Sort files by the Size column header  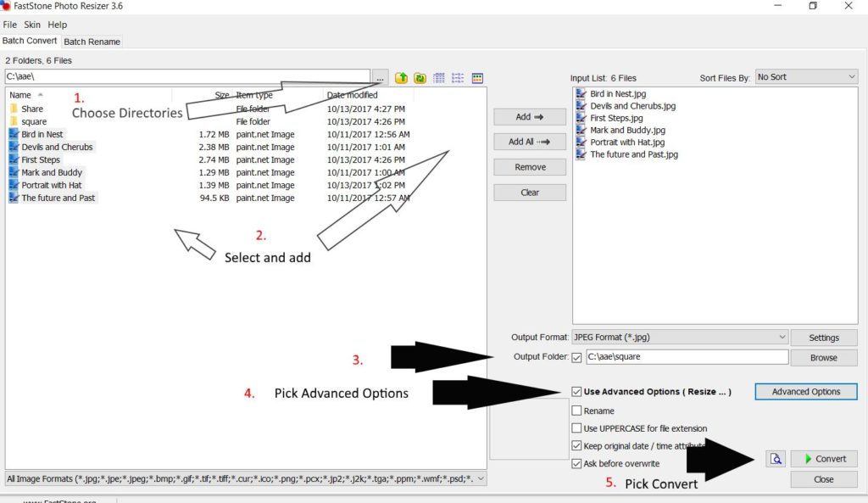pyautogui.click(x=222, y=95)
